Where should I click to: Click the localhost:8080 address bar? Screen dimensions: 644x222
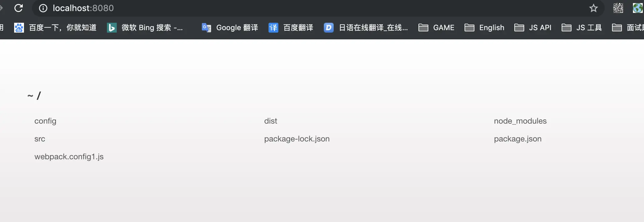[307, 8]
